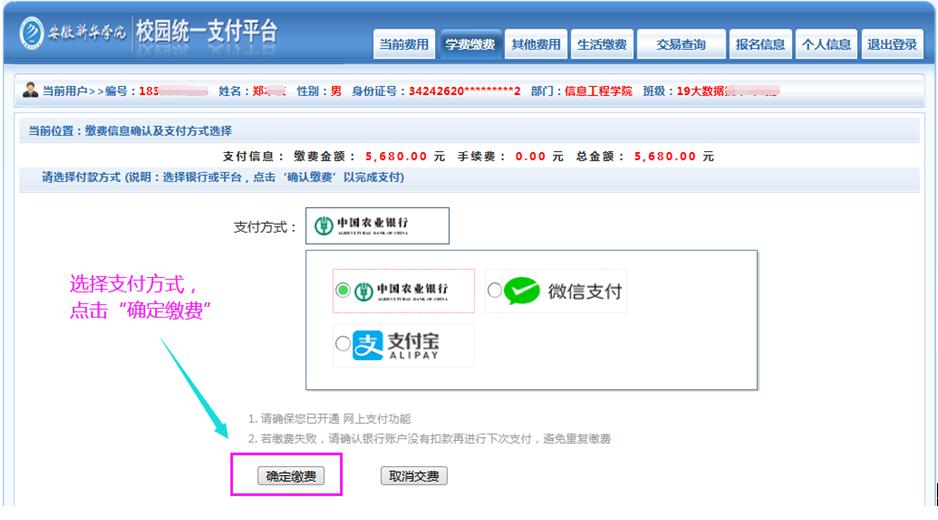Go to the 其他费用 tab
The width and height of the screenshot is (938, 520).
coord(536,45)
